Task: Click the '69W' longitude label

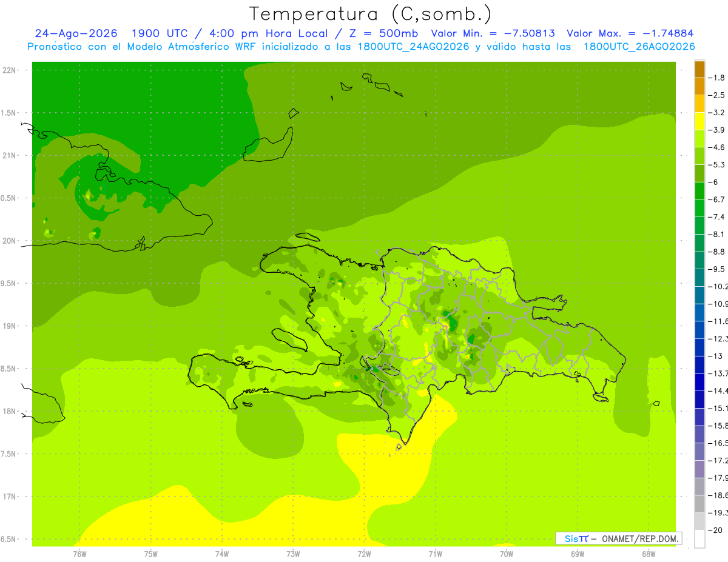Action: [577, 554]
